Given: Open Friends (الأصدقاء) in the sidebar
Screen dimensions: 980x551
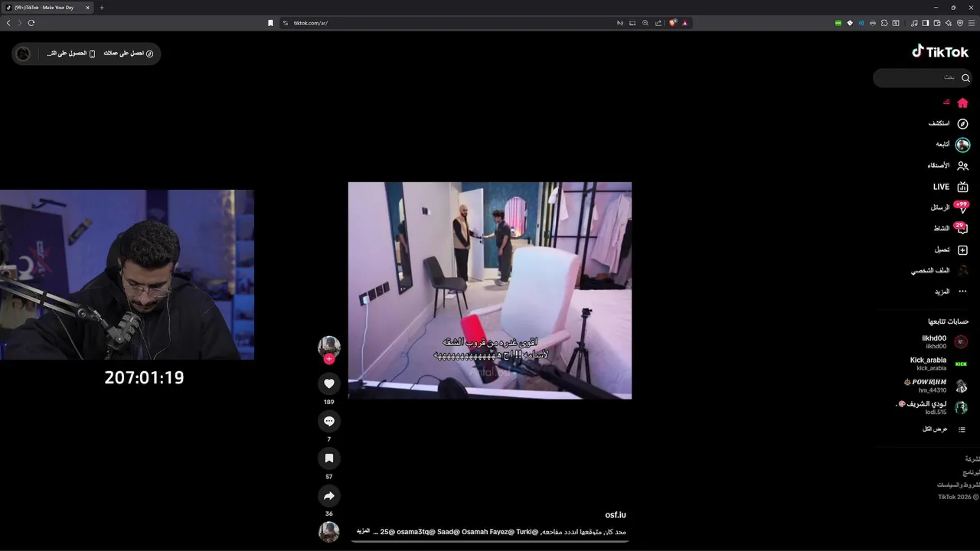Looking at the screenshot, I should pyautogui.click(x=949, y=166).
